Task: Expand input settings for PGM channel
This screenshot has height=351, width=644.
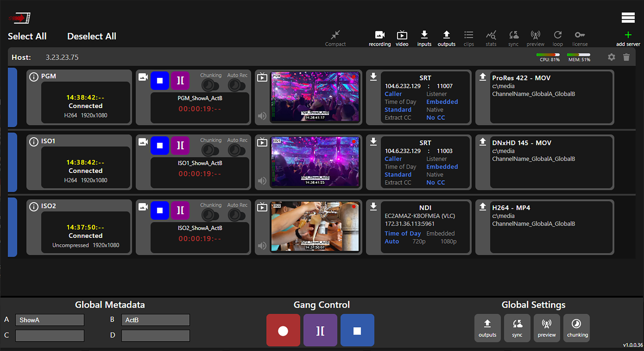Action: pyautogui.click(x=373, y=77)
